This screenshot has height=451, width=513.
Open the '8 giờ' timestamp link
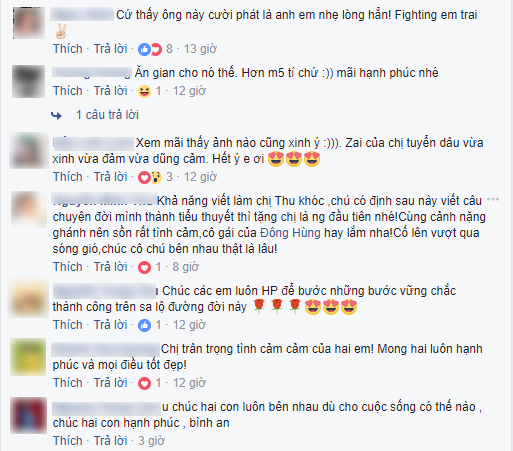coord(186,267)
